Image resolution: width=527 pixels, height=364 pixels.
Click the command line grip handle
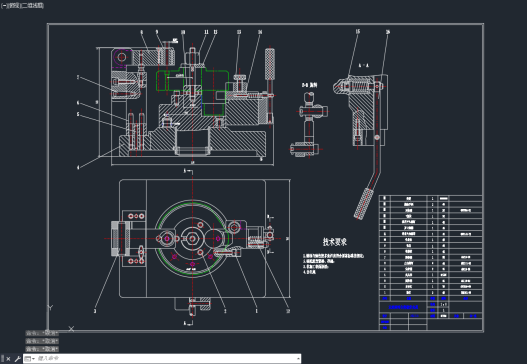pyautogui.click(x=3, y=359)
